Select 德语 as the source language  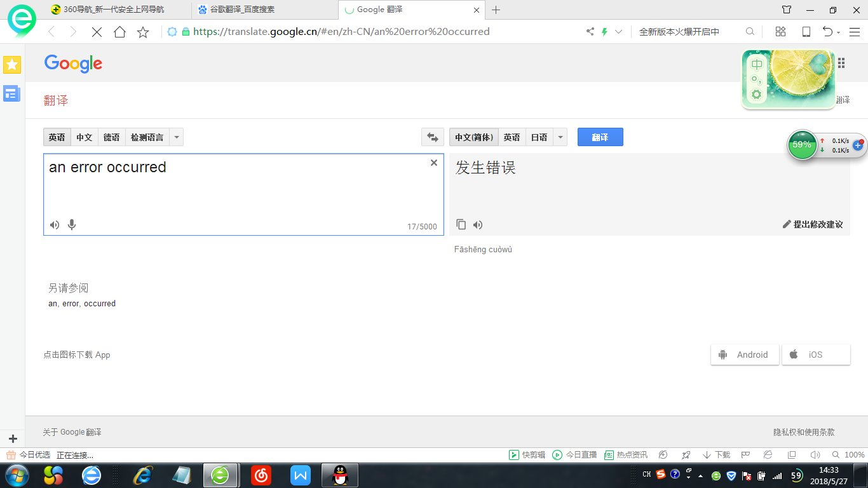(112, 137)
